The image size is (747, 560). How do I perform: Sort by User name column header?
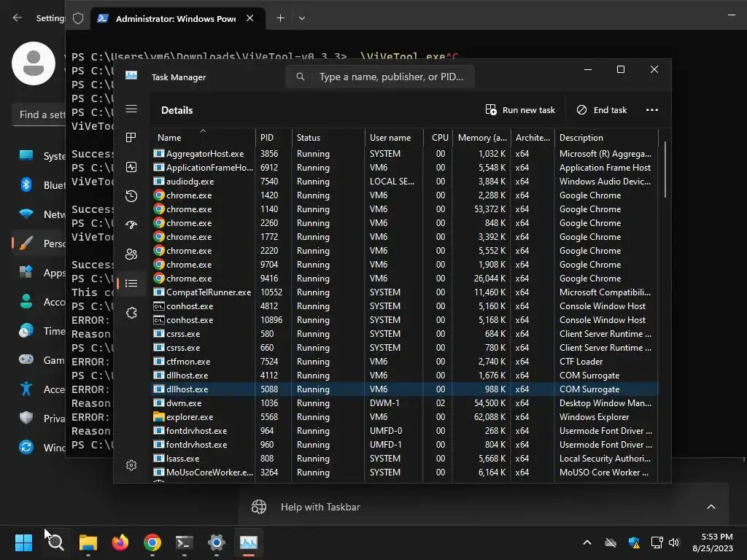pyautogui.click(x=394, y=138)
